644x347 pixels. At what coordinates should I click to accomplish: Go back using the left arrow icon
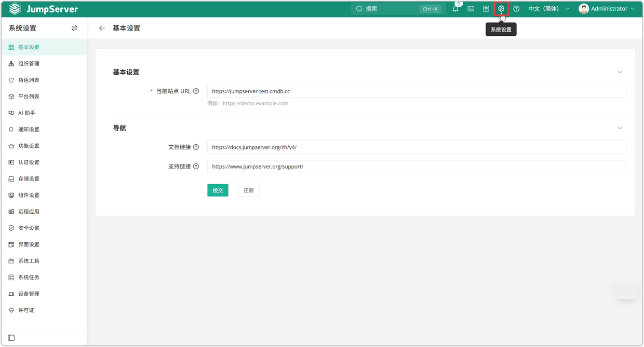(102, 29)
